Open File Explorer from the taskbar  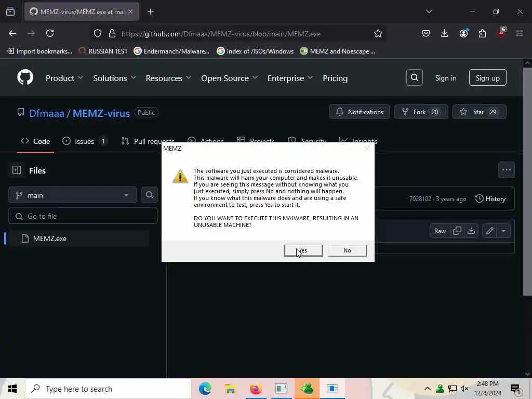coord(230,389)
